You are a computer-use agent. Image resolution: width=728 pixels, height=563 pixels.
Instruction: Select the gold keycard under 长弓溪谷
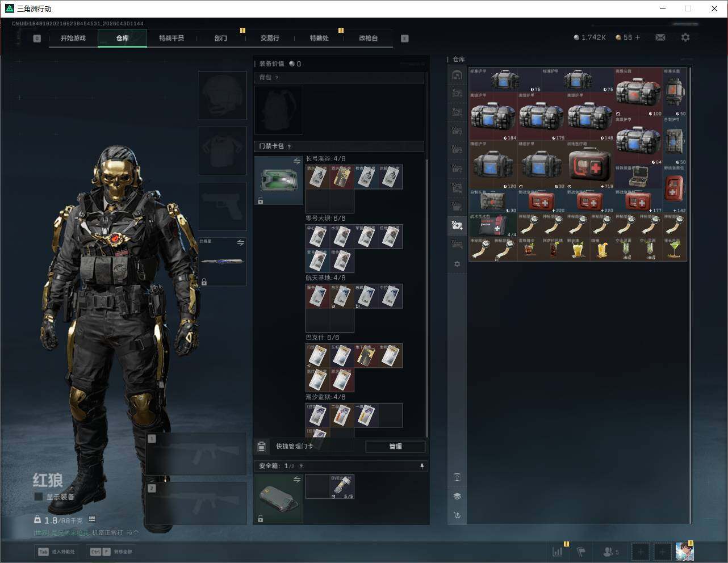coord(342,177)
